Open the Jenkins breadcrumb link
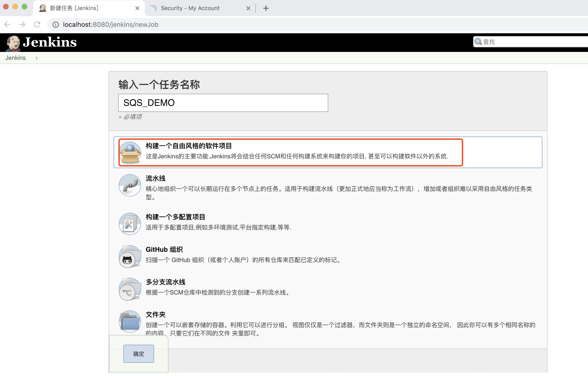 (x=15, y=58)
